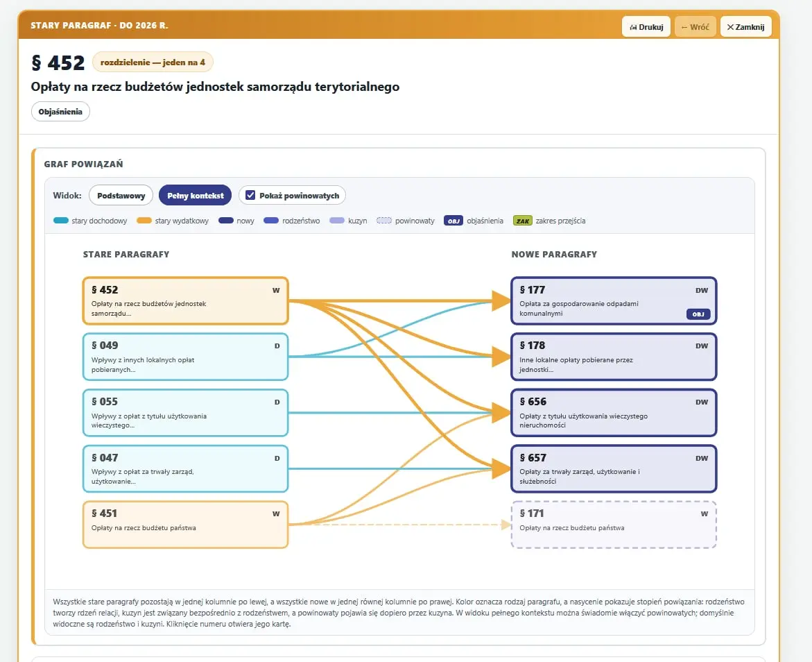Open the dashed § 171 paragraph node

[614, 525]
